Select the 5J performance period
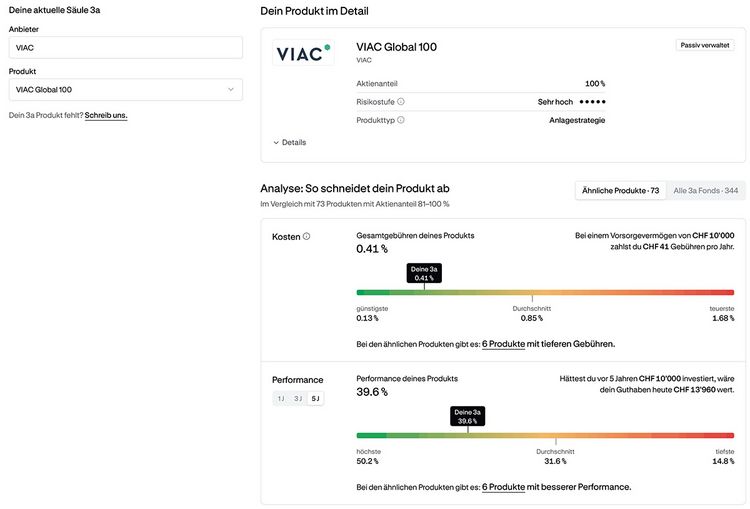 point(315,398)
